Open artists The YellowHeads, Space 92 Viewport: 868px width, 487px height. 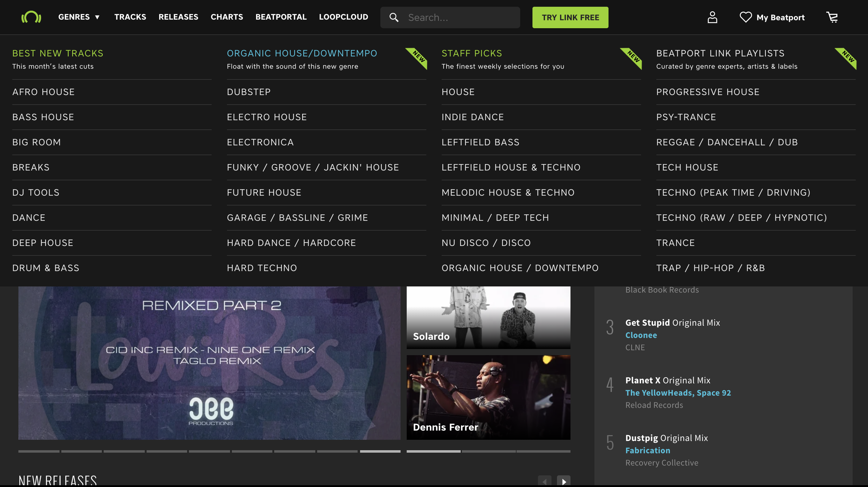678,393
